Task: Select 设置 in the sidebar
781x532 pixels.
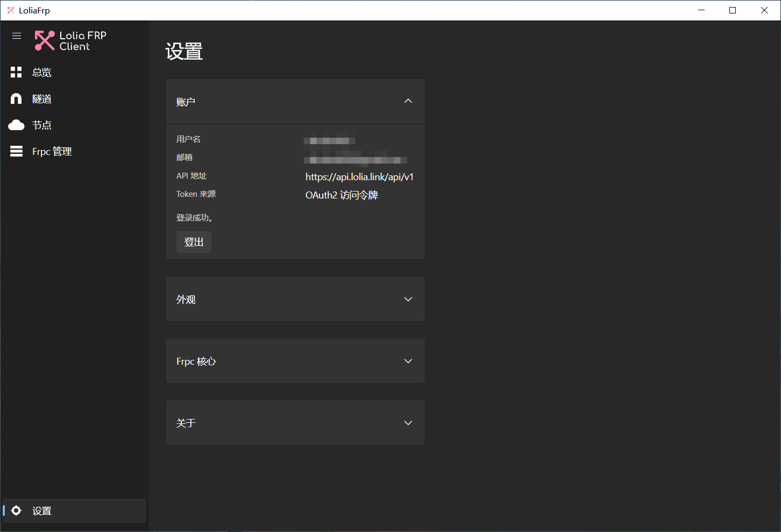Action: point(74,510)
